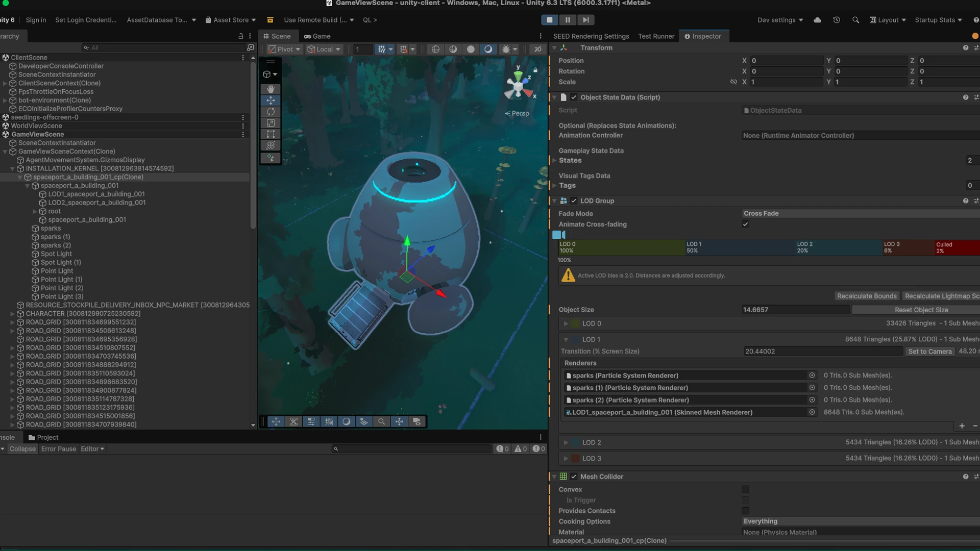Select the LOD 1 segment in LOD bar

click(x=740, y=247)
